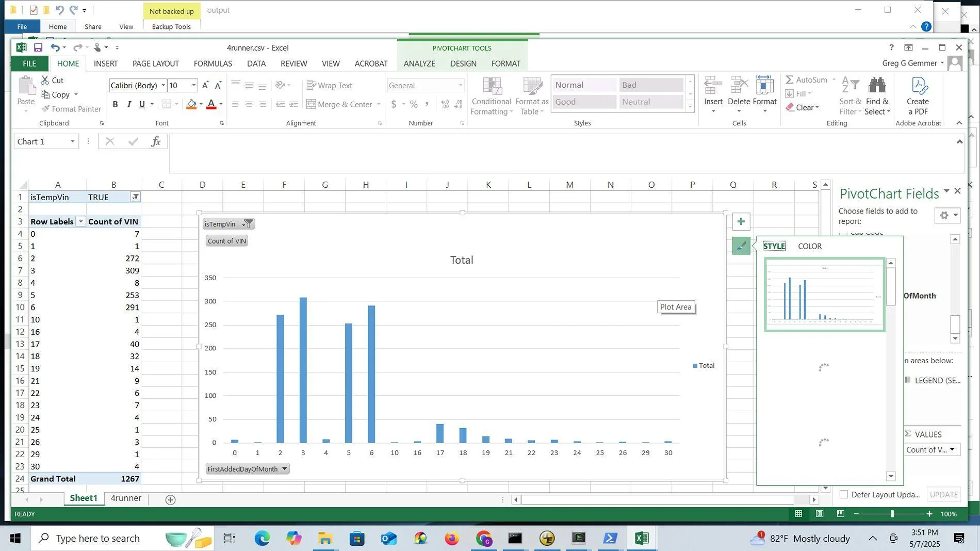
Task: Open the font size dropdown
Action: 194,86
